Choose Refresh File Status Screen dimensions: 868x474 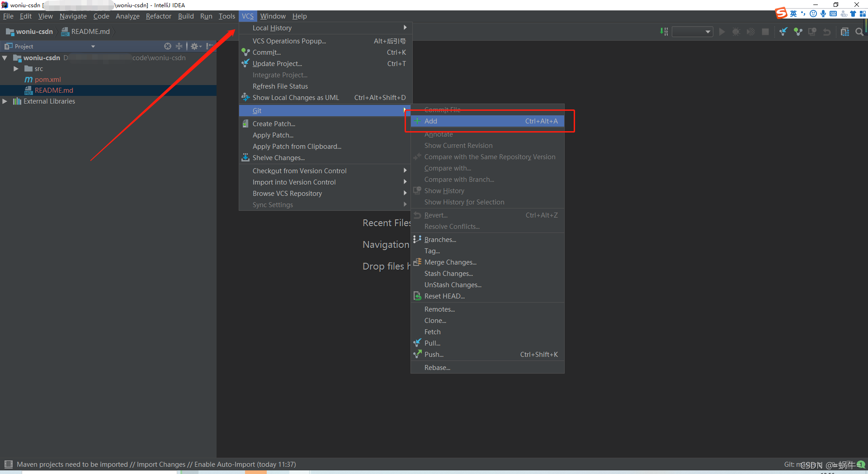(325, 86)
